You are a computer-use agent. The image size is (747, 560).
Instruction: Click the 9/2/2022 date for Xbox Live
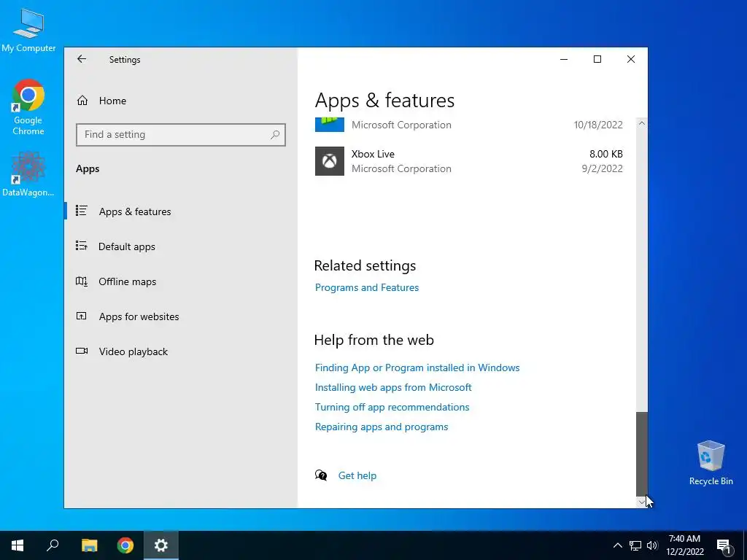[x=602, y=168]
